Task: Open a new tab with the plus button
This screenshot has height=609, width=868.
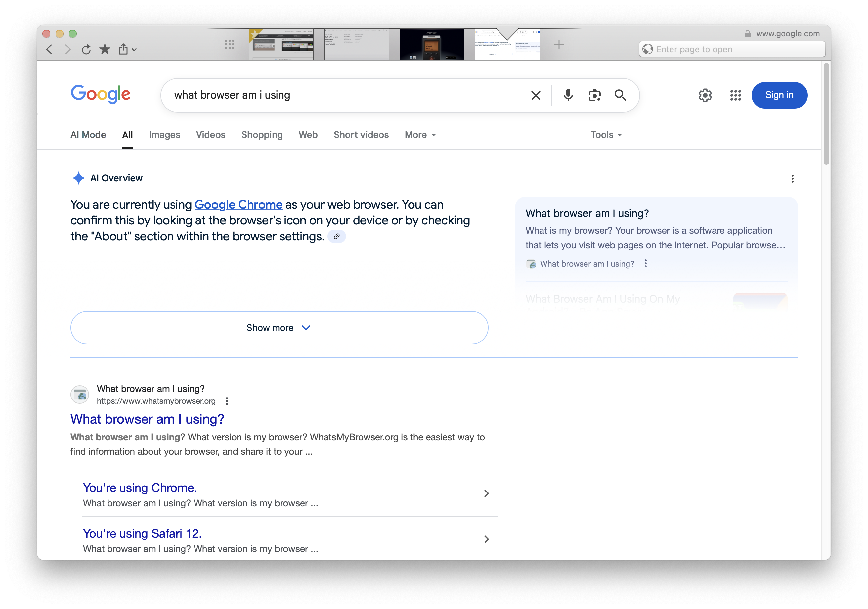Action: coord(559,45)
